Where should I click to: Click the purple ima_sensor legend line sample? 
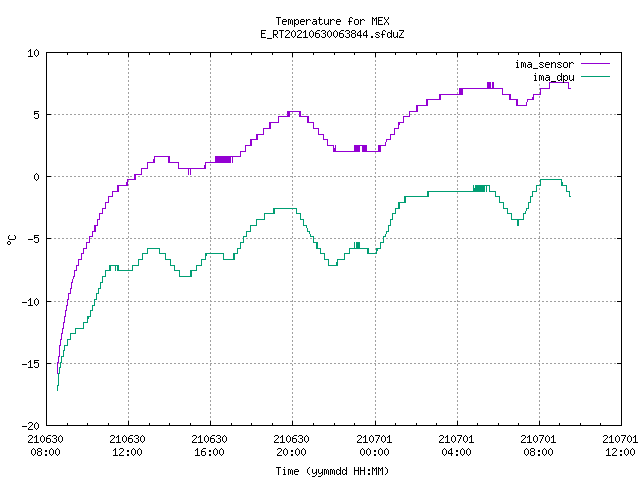click(595, 64)
